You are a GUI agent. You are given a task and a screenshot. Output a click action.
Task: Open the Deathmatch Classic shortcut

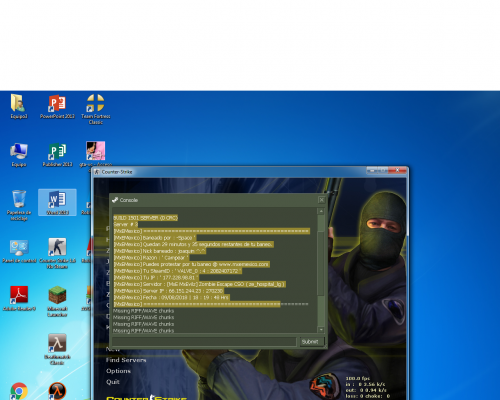point(57,349)
